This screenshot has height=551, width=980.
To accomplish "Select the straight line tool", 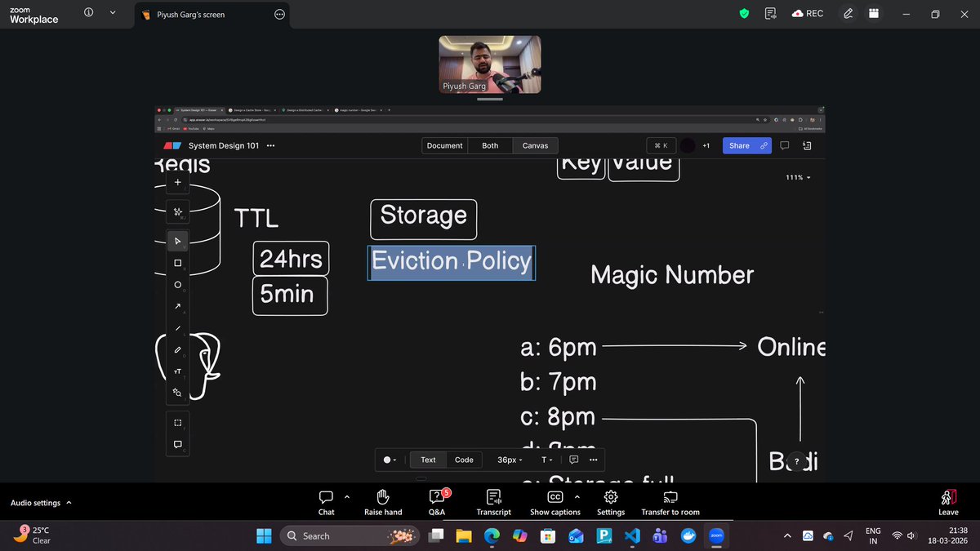I will coord(177,328).
